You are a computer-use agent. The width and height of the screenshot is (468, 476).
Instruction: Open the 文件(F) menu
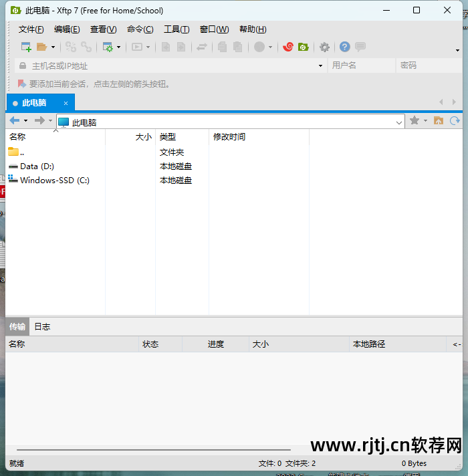click(x=31, y=29)
